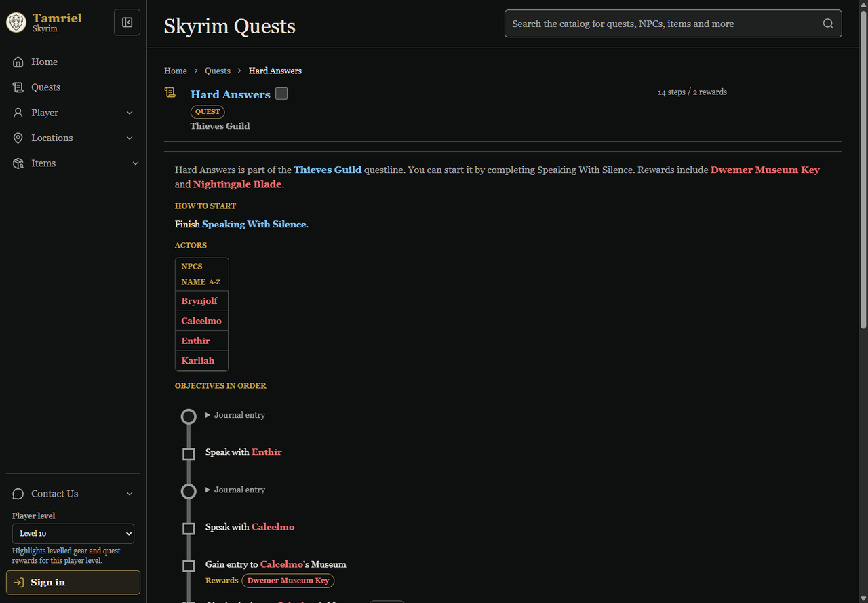Viewport: 868px width, 603px height.
Task: Sort NPCs by the Name A-Z header
Action: click(201, 281)
